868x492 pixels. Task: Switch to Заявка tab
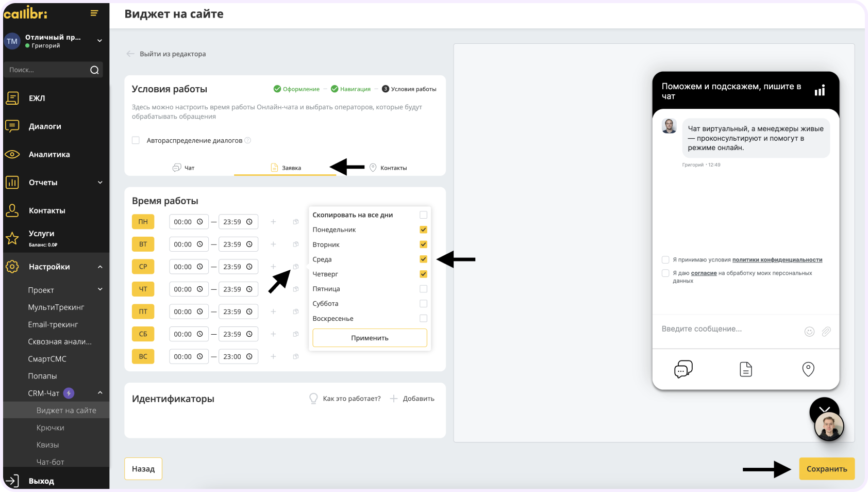(286, 168)
